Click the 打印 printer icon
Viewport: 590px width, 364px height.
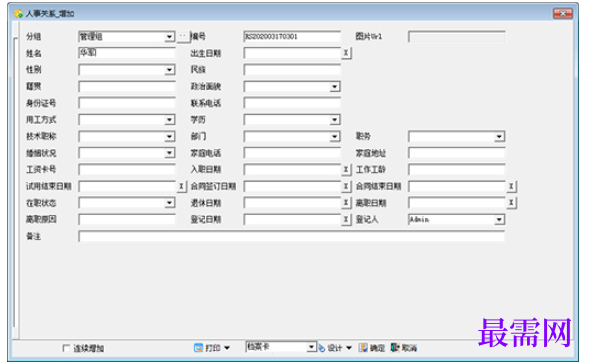click(x=198, y=348)
